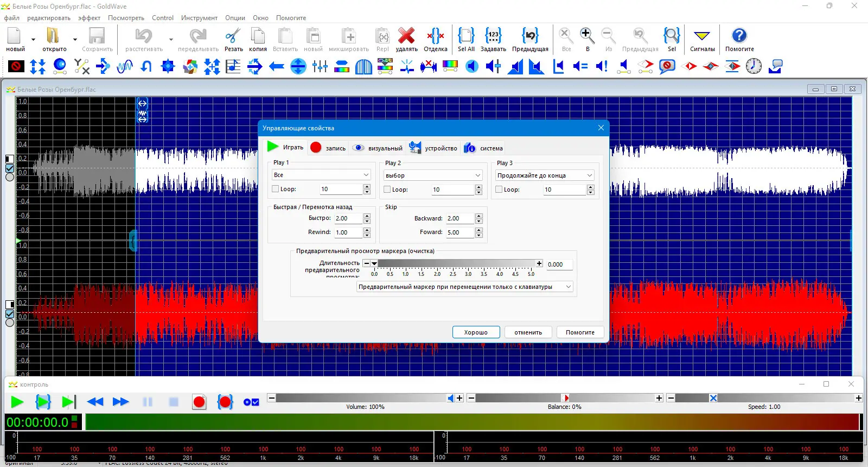Switch to the запись tab
Viewport: 868px width, 467px height.
point(329,148)
